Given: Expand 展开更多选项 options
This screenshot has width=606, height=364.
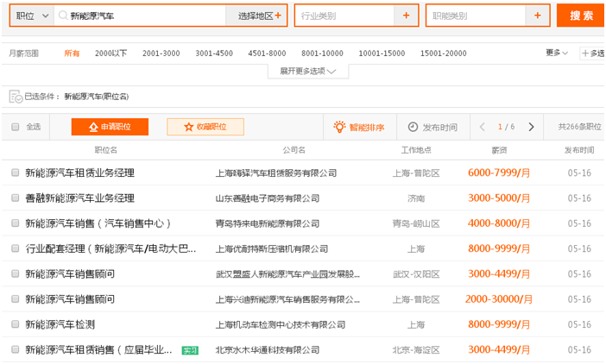Looking at the screenshot, I should 308,71.
